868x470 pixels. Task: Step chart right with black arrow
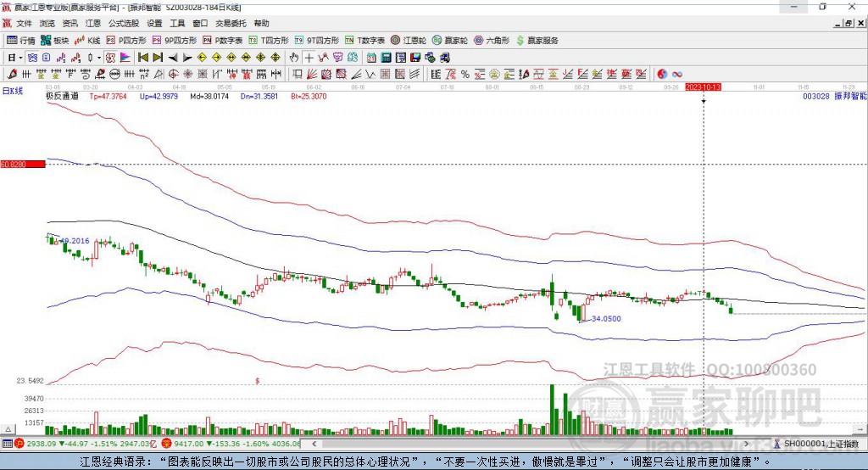point(187,58)
